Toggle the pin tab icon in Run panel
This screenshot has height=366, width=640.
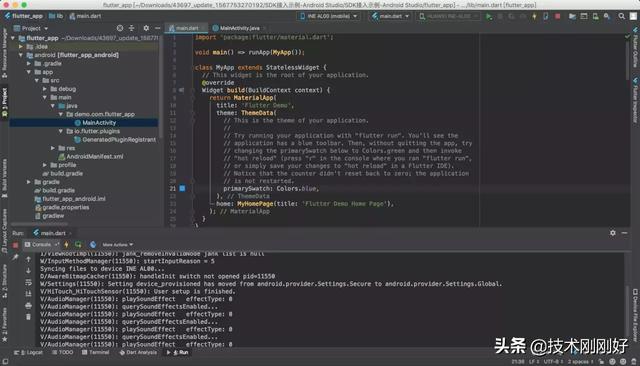[15, 257]
